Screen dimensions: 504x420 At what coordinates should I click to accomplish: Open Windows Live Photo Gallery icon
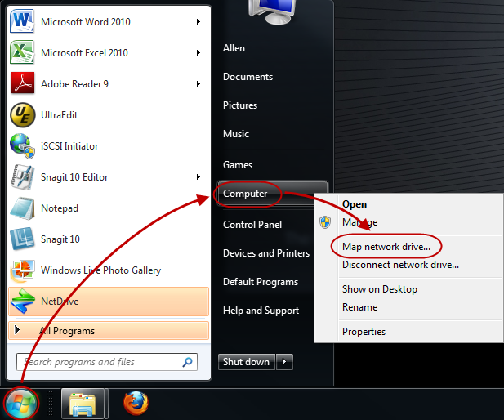point(22,270)
